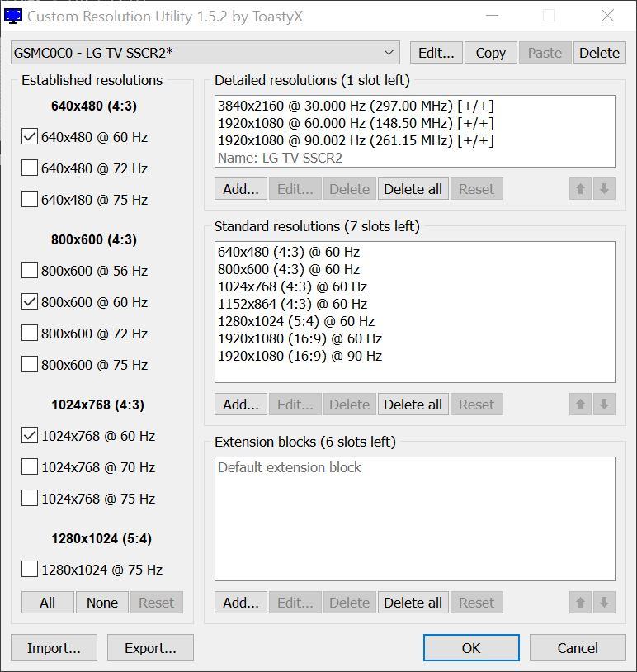Edit the selected standard resolution
This screenshot has height=672, width=637.
tap(295, 405)
